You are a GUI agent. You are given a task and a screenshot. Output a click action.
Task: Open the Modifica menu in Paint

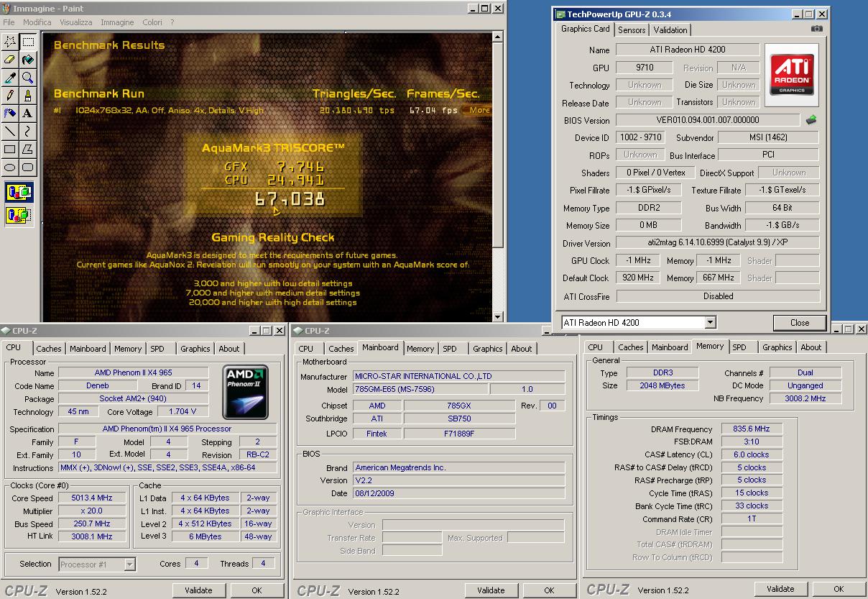(x=37, y=22)
